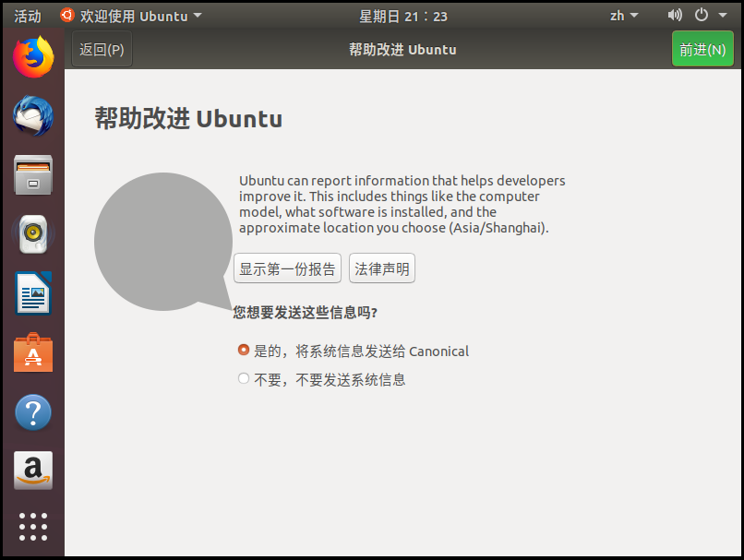Screen dimensions: 744x560
Task: Select 是的，将系统信息发送给 Canonical option
Action: click(x=353, y=351)
